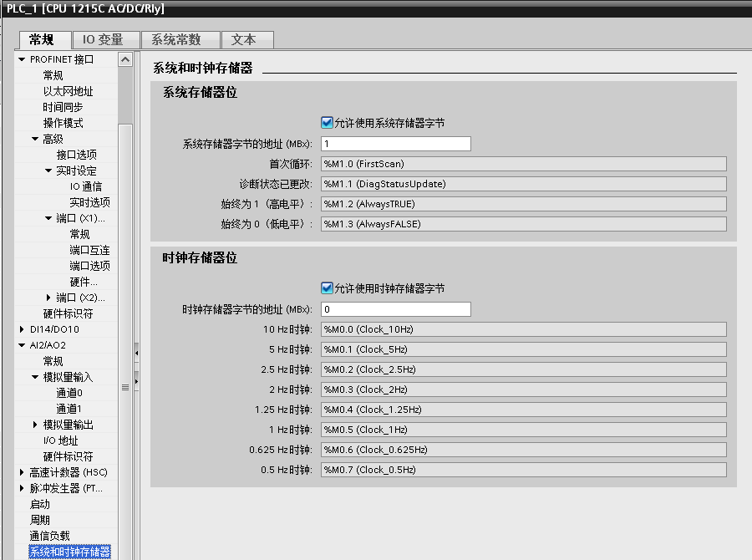Click the %M1.0 (FirstScan) field
Viewport: 752px width, 560px height.
[x=524, y=164]
